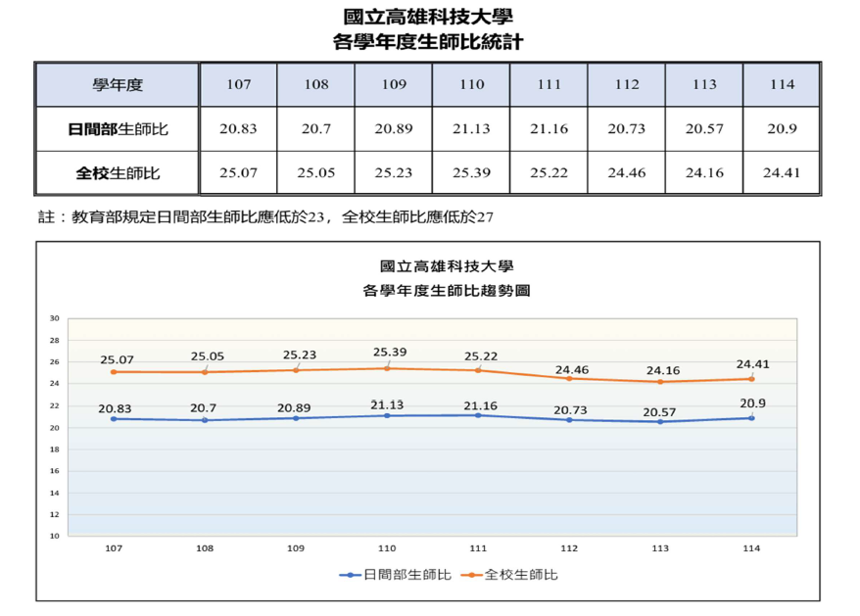
Task: Click the chart y-axis label 16
Action: point(54,471)
